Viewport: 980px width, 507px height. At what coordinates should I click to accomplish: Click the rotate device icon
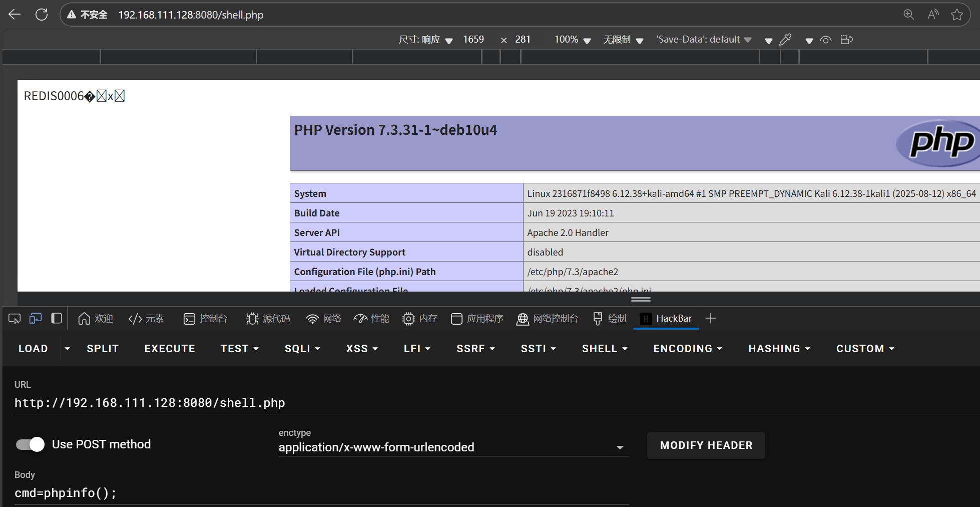click(x=846, y=40)
